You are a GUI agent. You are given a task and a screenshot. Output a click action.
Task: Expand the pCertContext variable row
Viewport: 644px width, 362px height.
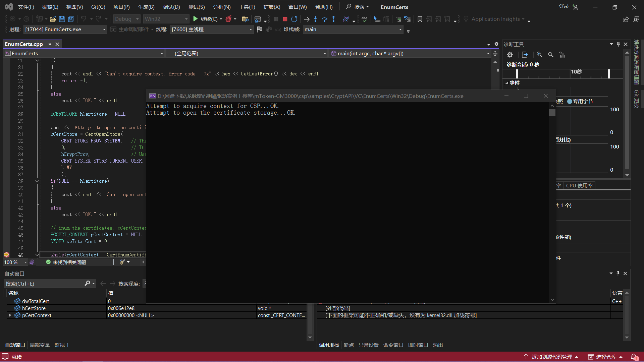pos(10,315)
